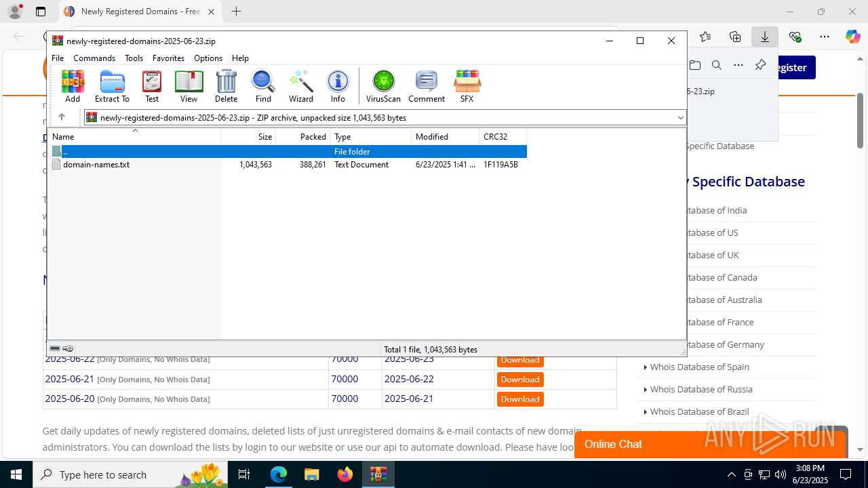This screenshot has width=868, height=488.
Task: Sort files by Size column
Action: 249,137
